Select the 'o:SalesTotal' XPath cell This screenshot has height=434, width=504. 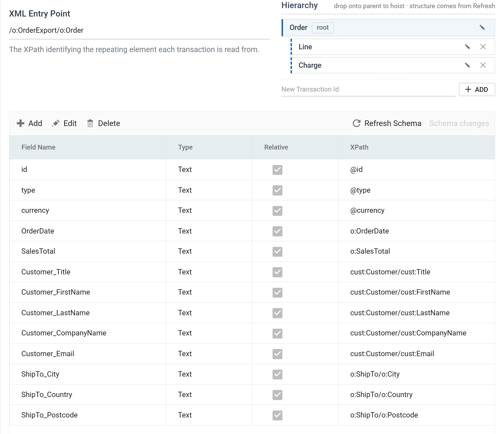click(x=417, y=251)
